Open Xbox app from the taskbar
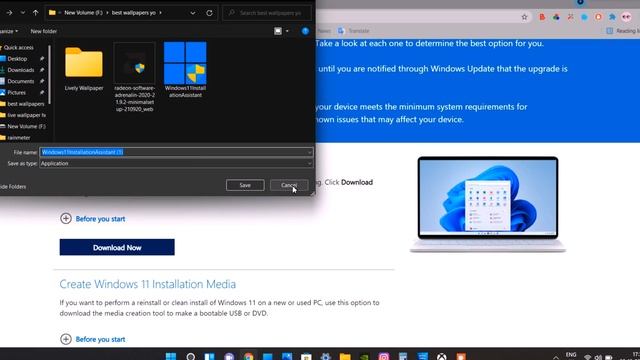The image size is (640, 360). [x=442, y=356]
